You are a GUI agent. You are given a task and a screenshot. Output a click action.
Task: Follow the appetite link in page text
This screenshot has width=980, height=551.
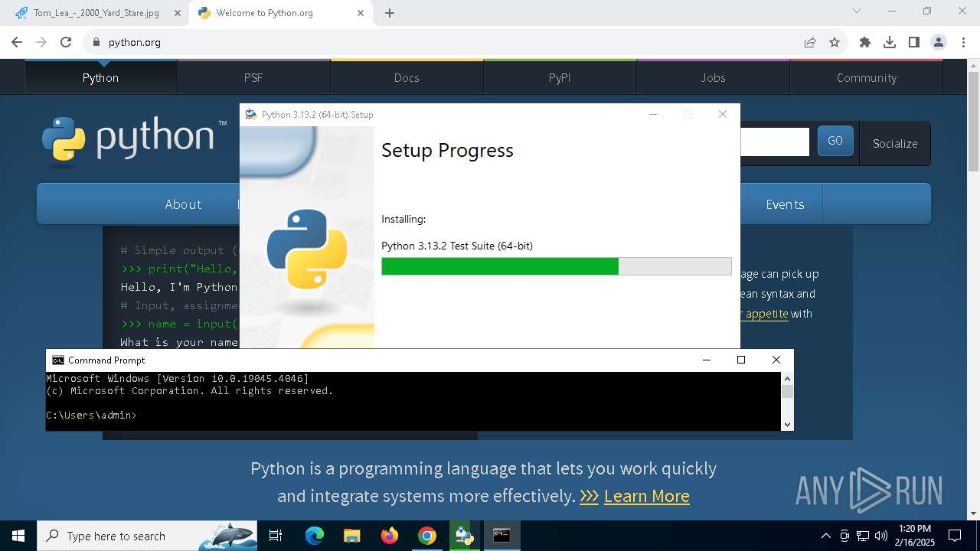766,314
